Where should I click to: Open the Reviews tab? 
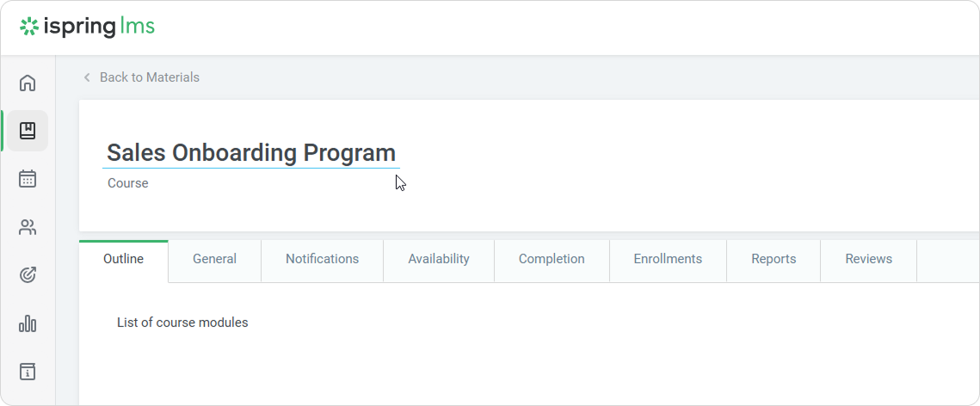[x=868, y=259]
